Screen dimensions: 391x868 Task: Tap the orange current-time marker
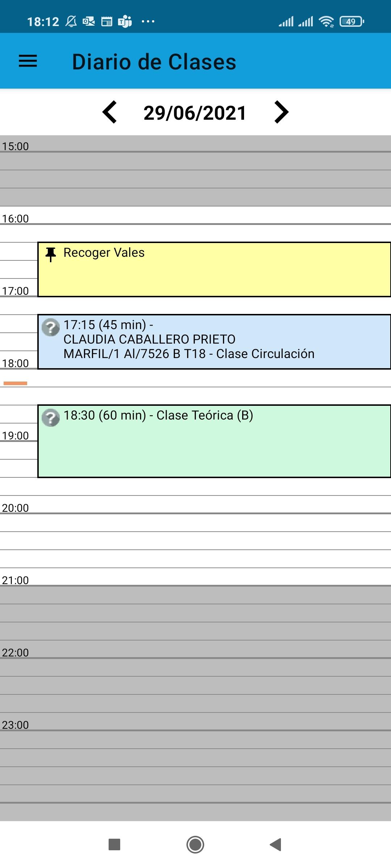(x=15, y=383)
